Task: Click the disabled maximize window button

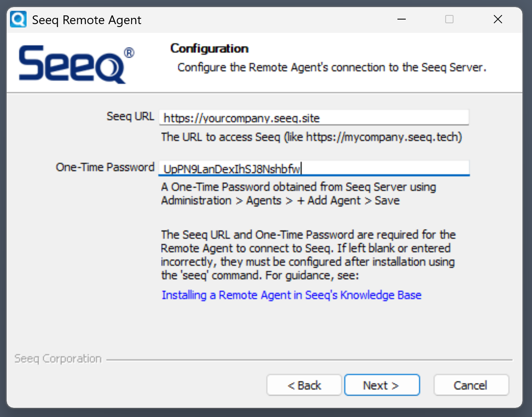Action: point(449,20)
